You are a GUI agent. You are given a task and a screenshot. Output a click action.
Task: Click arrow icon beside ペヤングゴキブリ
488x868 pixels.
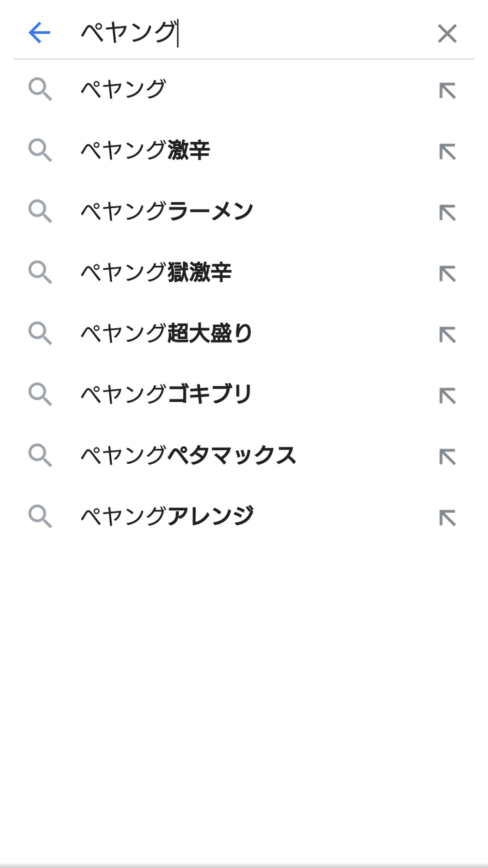click(447, 395)
